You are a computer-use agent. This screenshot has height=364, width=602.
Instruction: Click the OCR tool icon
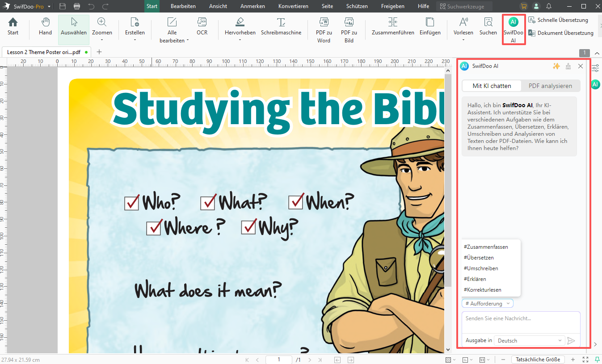pyautogui.click(x=202, y=27)
